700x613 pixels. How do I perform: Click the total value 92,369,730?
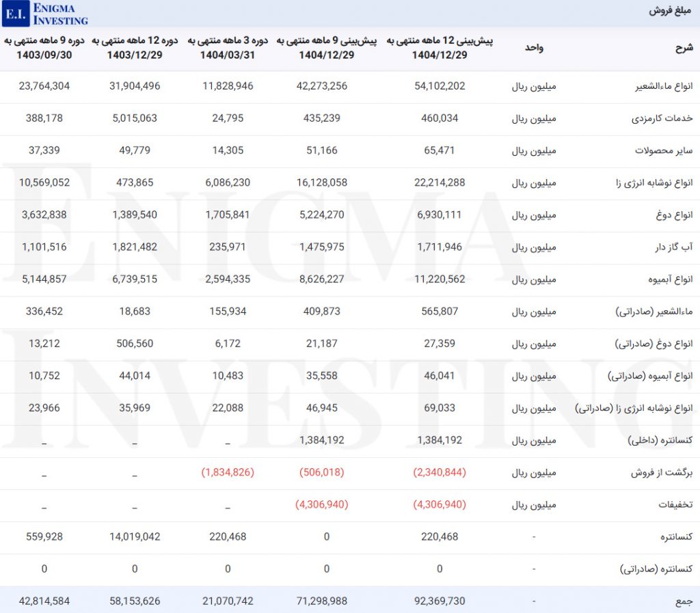point(440,601)
